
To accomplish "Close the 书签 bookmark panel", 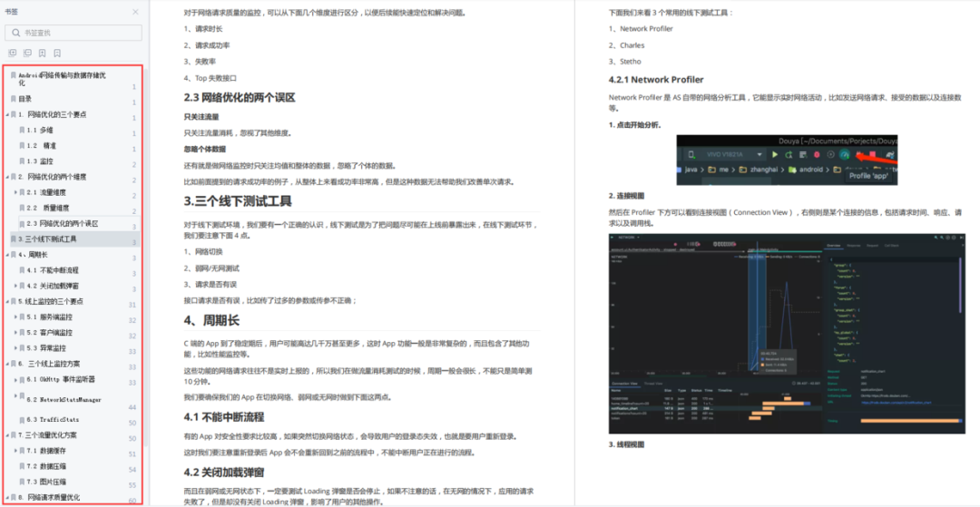I will pos(135,11).
